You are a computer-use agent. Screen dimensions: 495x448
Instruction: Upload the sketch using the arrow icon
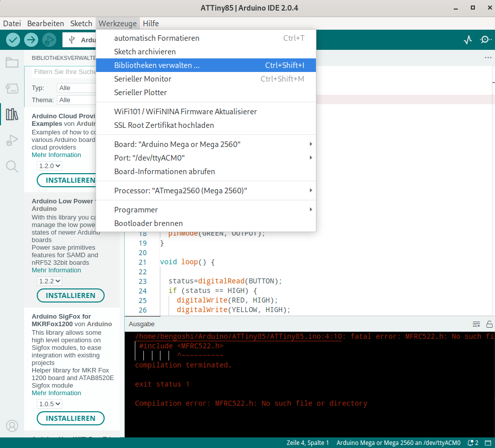31,39
